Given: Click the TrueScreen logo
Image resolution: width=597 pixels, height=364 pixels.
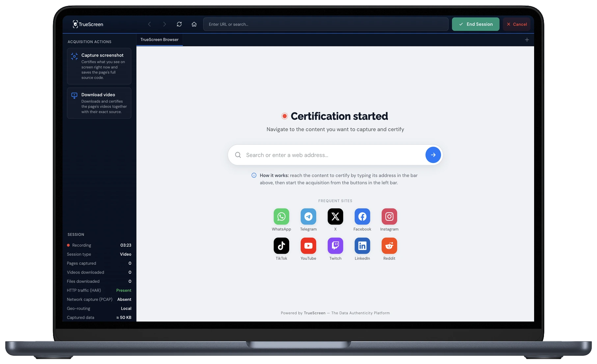Looking at the screenshot, I should (x=88, y=24).
